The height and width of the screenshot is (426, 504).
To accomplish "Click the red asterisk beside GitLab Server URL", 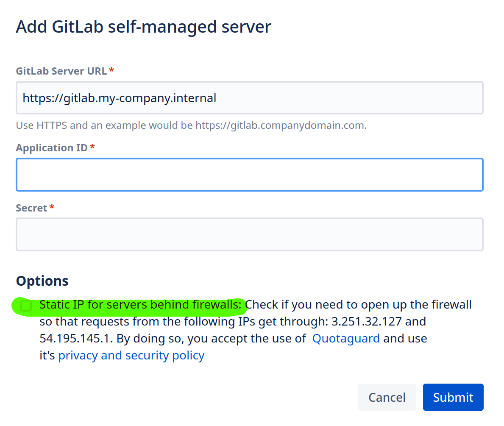I will (111, 70).
